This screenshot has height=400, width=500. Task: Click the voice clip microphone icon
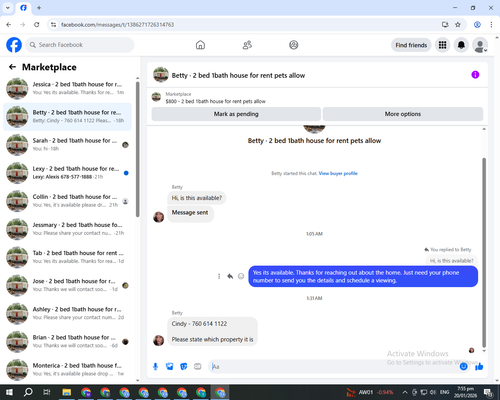click(155, 367)
